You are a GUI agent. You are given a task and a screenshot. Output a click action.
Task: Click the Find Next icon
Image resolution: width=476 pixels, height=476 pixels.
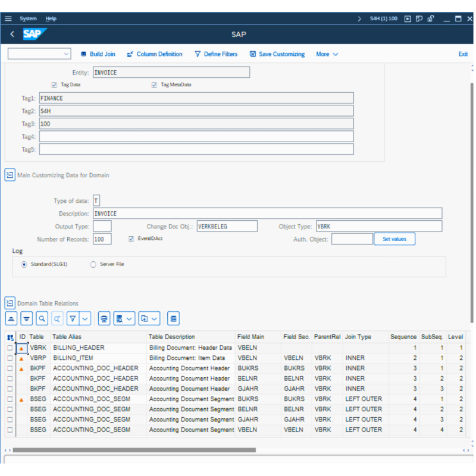coord(57,318)
